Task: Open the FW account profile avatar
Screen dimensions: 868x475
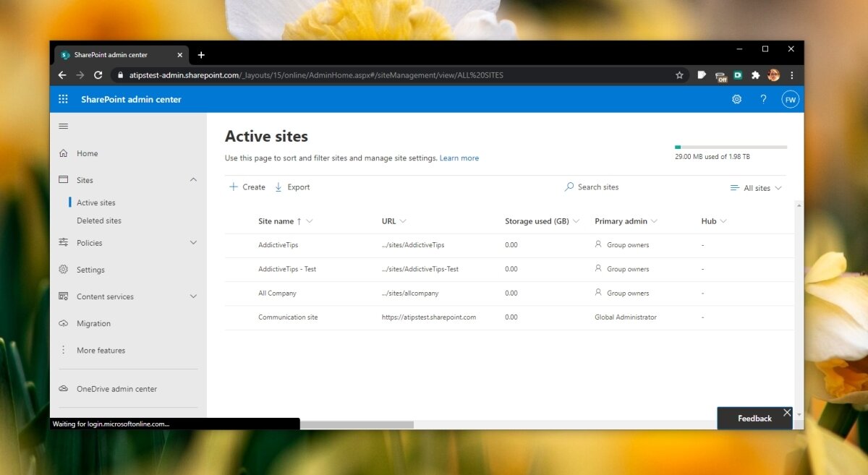Action: pos(790,99)
